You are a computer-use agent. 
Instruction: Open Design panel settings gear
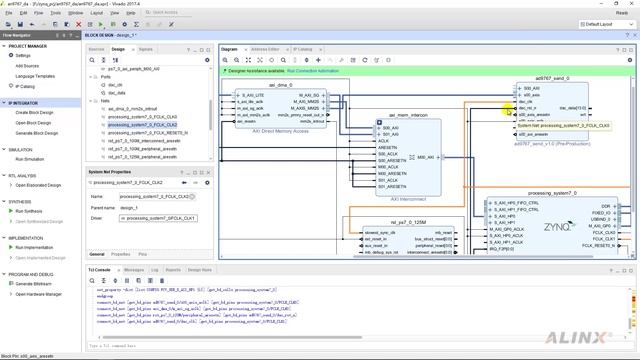click(x=207, y=60)
